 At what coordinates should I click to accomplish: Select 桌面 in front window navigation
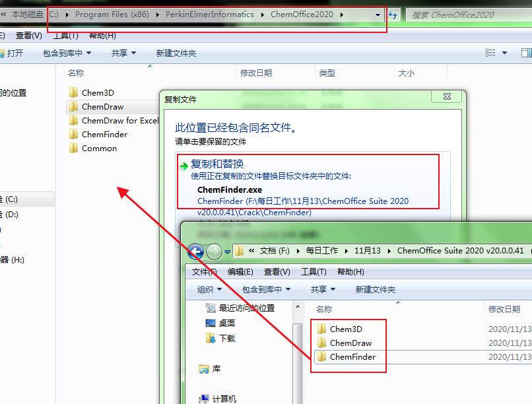220,323
